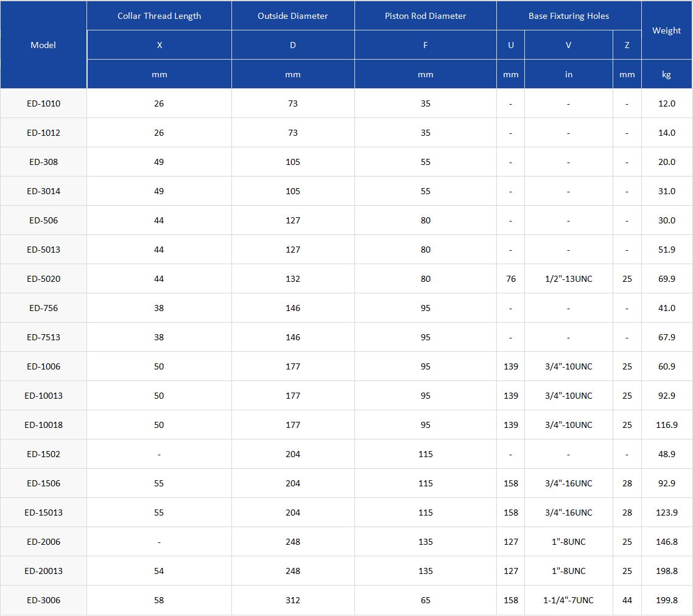This screenshot has width=693, height=616.
Task: Select the 76 U dimension value
Action: coord(510,278)
